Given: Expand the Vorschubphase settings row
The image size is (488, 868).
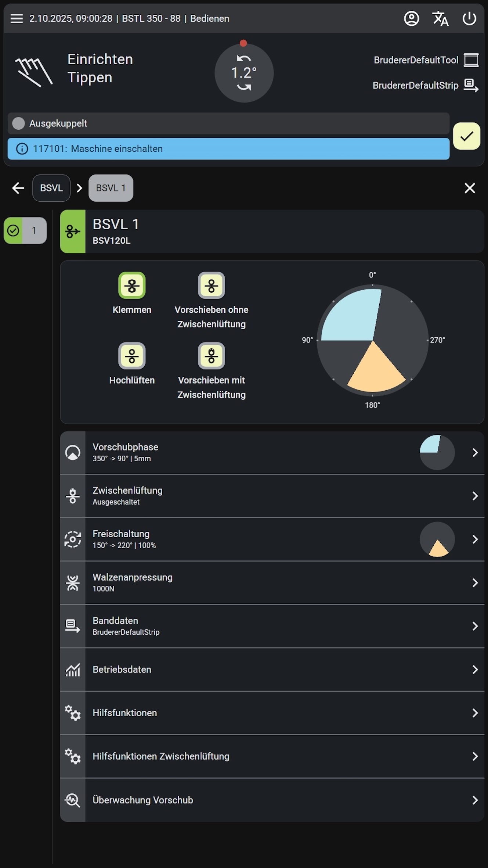Looking at the screenshot, I should point(272,452).
